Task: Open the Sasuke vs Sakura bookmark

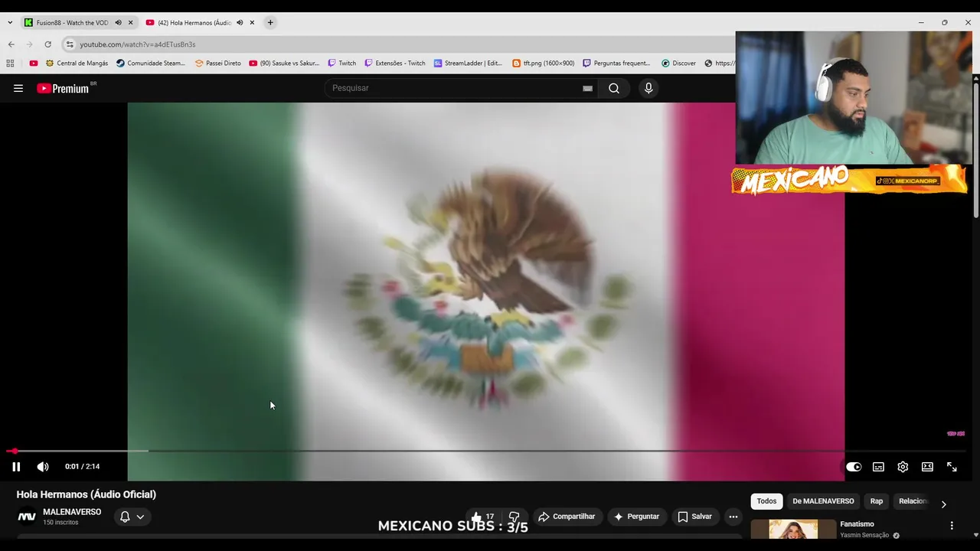Action: coord(284,64)
